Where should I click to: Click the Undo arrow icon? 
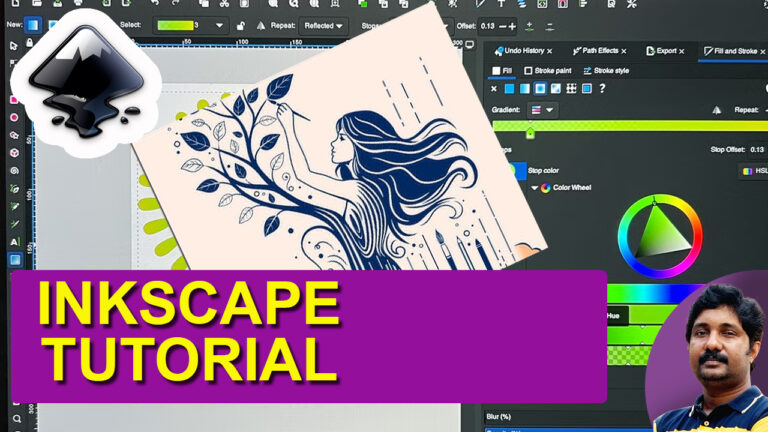(x=155, y=3)
